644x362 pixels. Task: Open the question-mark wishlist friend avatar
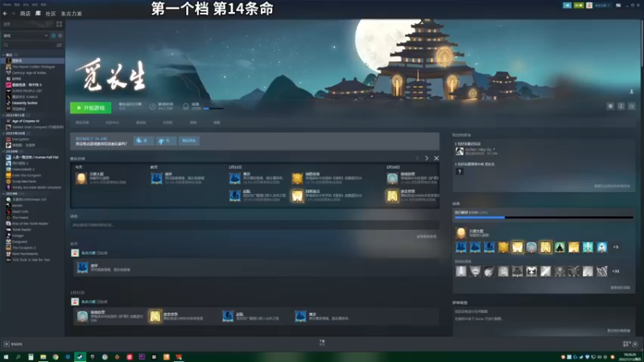459,171
